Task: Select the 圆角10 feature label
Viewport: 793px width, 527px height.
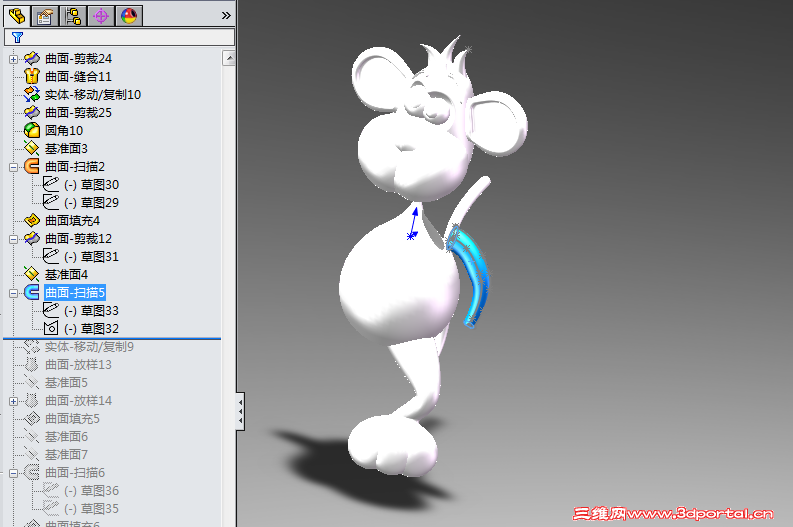Action: click(64, 130)
